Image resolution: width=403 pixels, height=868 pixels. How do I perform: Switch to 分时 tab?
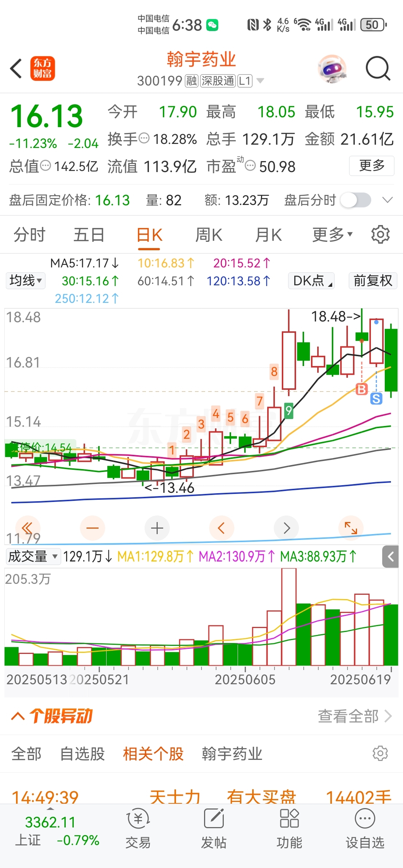pyautogui.click(x=29, y=235)
